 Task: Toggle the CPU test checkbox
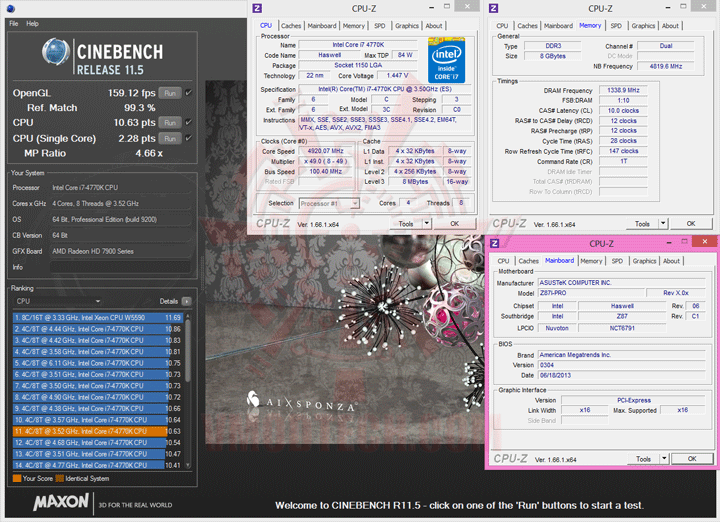pyautogui.click(x=189, y=123)
